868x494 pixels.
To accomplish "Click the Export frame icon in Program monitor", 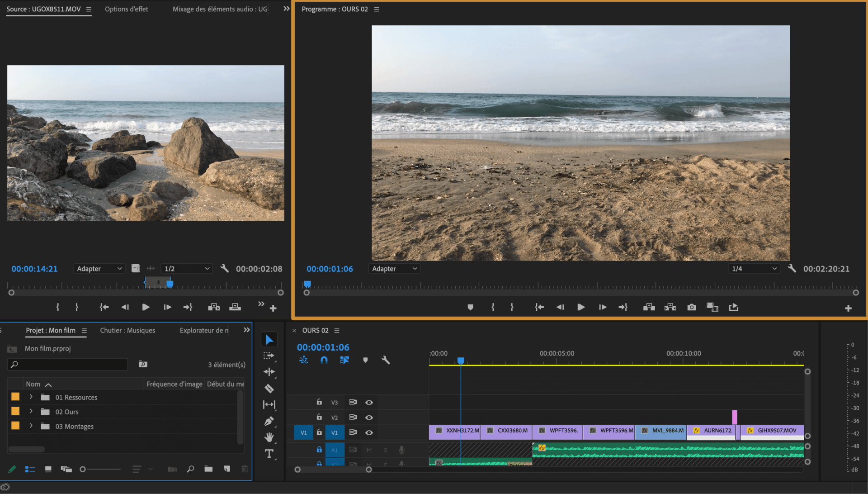I will (690, 307).
